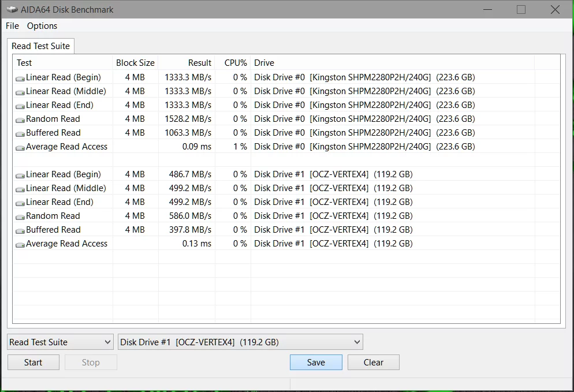574x392 pixels.
Task: Click disk icon of Drive #1 Random Read
Action: [20, 217]
